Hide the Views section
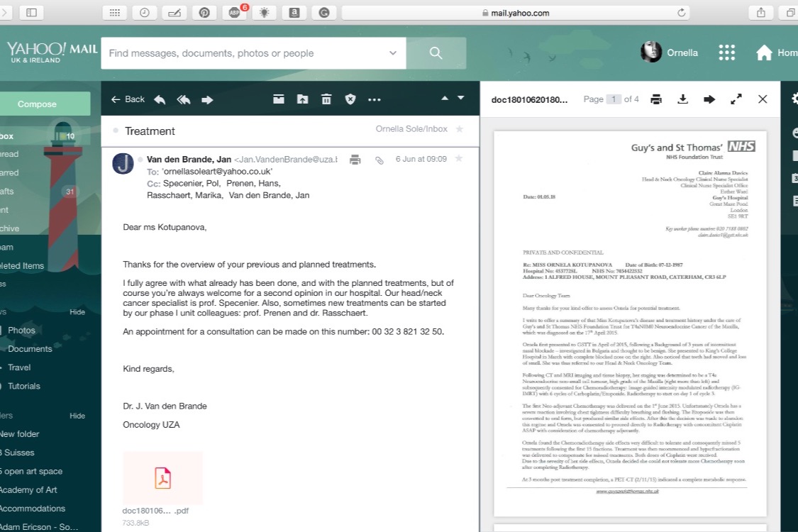The height and width of the screenshot is (532, 798). [77, 312]
